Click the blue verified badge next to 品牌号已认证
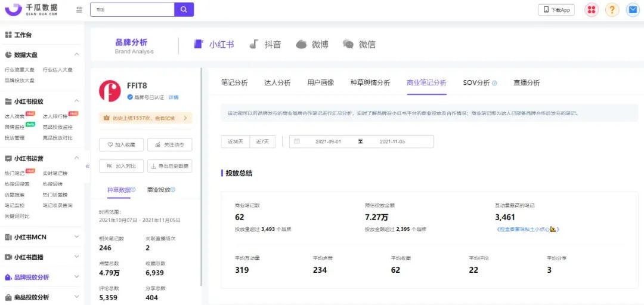The image size is (644, 305). 130,97
